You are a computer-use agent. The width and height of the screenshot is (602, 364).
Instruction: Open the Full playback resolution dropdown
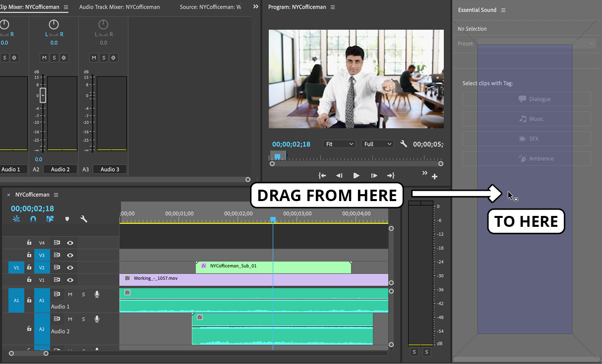click(377, 144)
